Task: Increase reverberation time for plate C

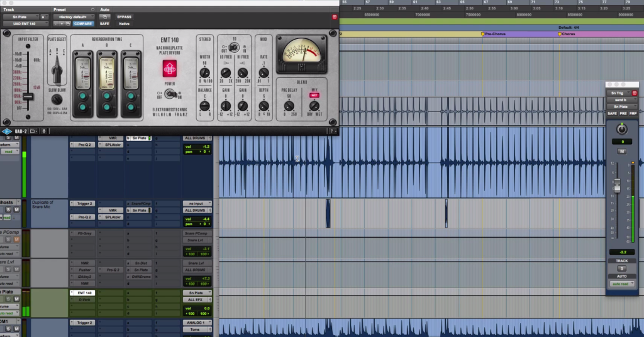Action: [x=131, y=96]
